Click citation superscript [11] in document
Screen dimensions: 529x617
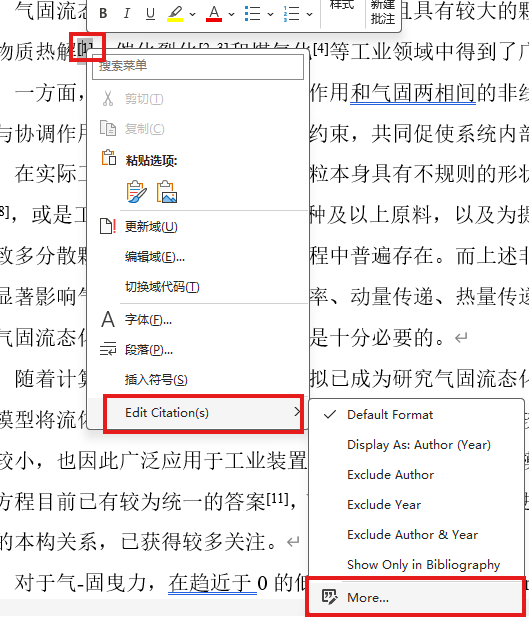pyautogui.click(x=279, y=499)
